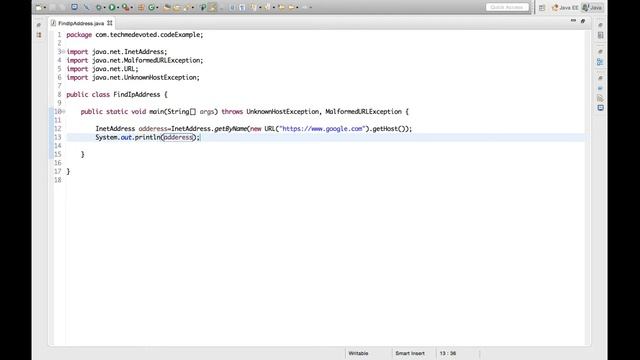Toggle Block Selection Mode icon
Screen dimensions: 640x360
[232, 7]
